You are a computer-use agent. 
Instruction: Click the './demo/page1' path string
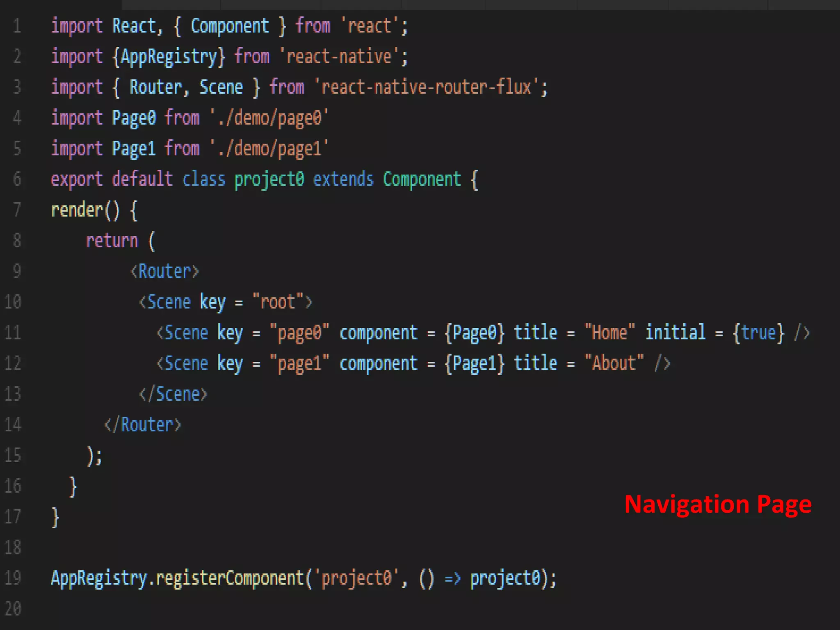point(269,149)
